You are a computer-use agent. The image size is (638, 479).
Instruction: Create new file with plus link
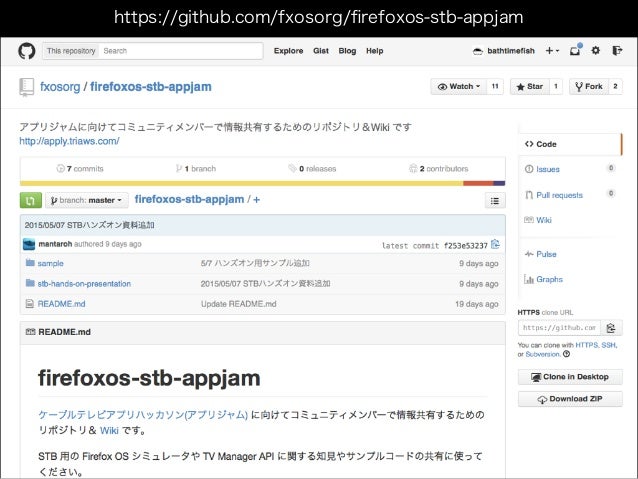257,200
